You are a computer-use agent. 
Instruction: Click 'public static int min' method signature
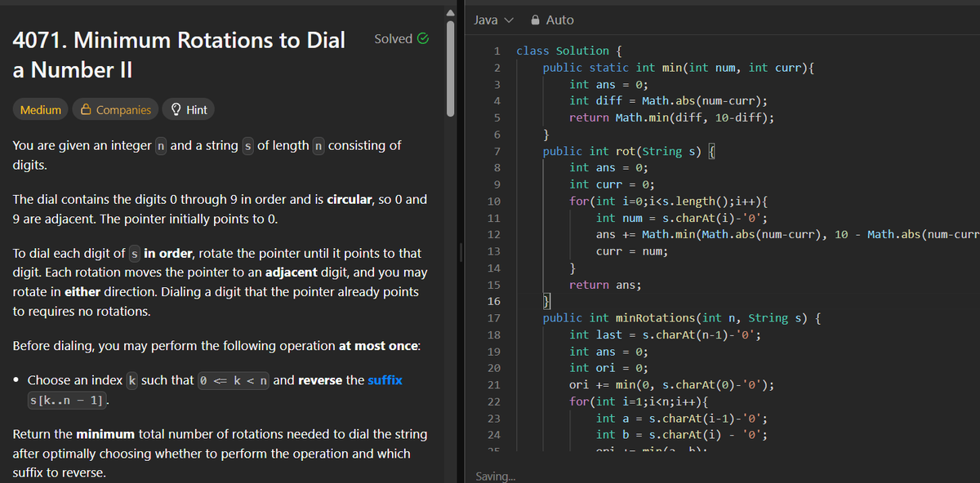tap(679, 68)
